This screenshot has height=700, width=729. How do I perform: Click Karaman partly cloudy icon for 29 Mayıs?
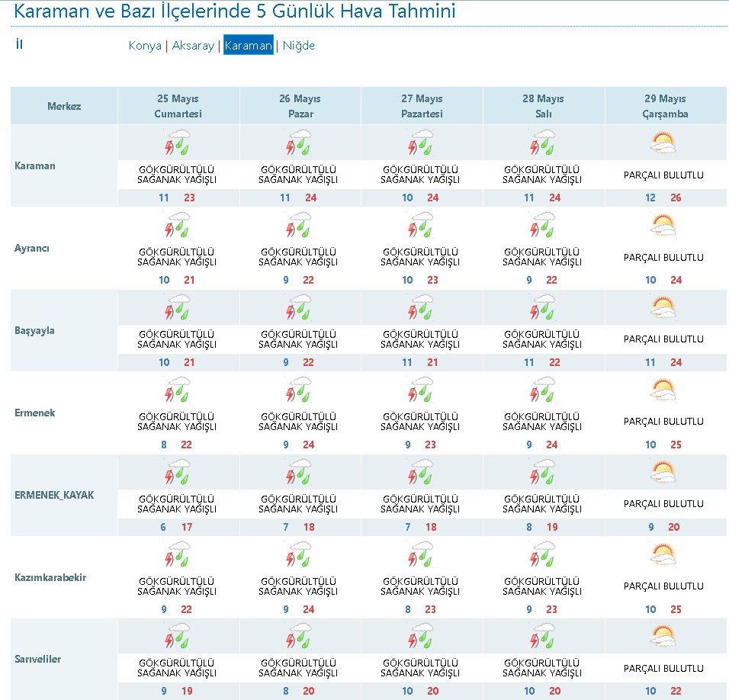point(663,143)
